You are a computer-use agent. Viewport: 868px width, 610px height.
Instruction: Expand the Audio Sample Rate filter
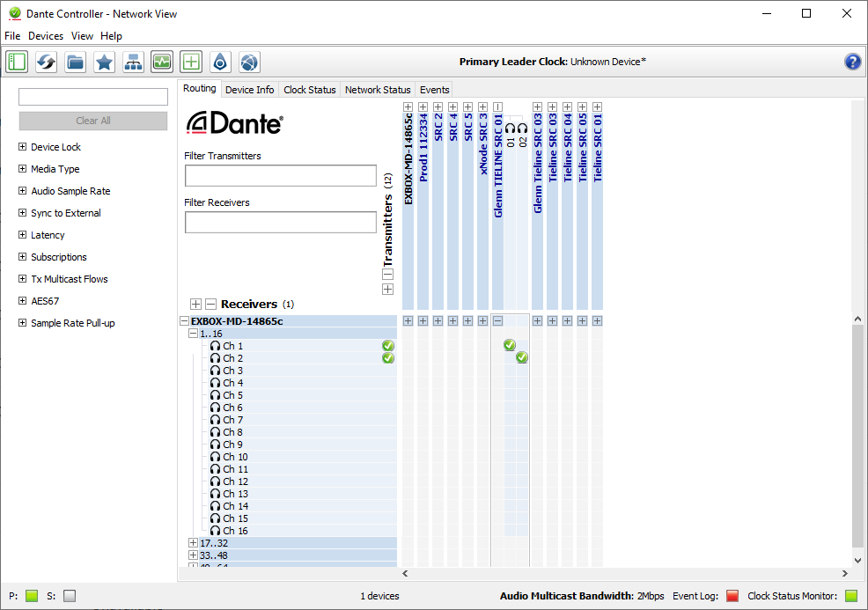click(23, 191)
